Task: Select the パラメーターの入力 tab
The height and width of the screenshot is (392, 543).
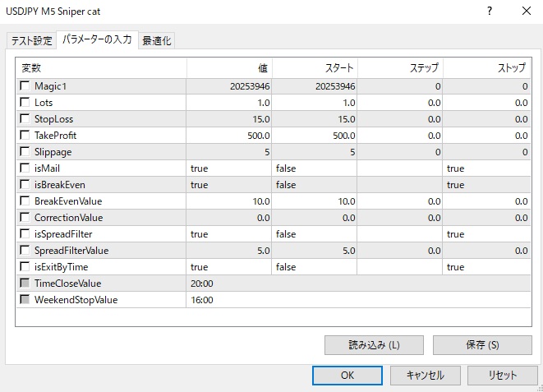Action: [97, 40]
